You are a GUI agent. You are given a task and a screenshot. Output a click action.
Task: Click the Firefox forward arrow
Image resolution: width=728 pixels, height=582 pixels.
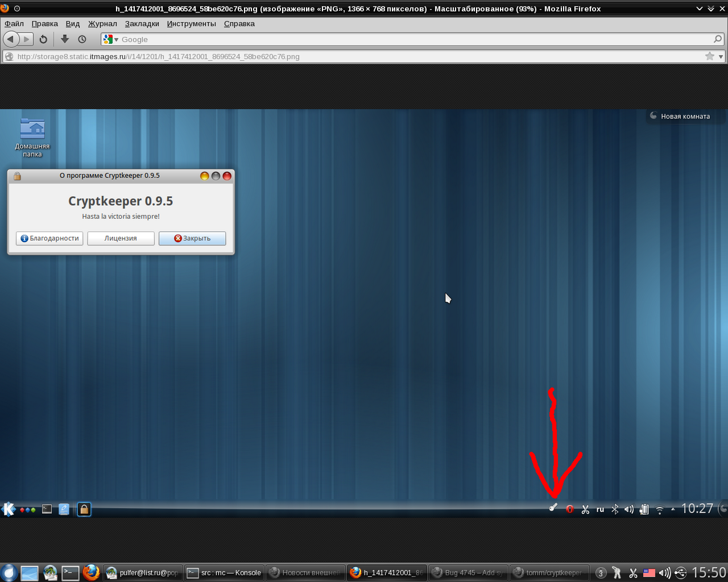click(x=26, y=39)
